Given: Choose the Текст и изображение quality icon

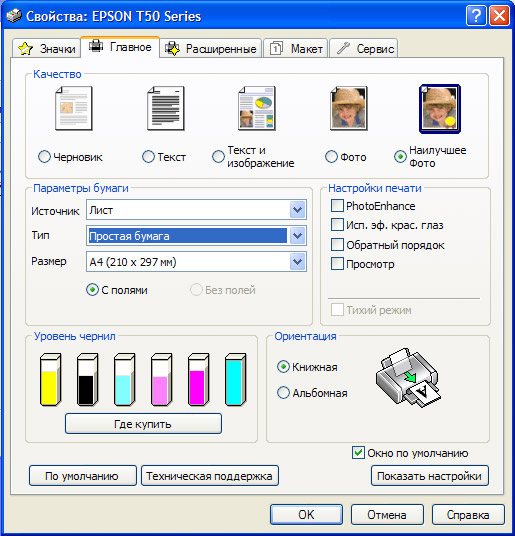Looking at the screenshot, I should pyautogui.click(x=257, y=108).
